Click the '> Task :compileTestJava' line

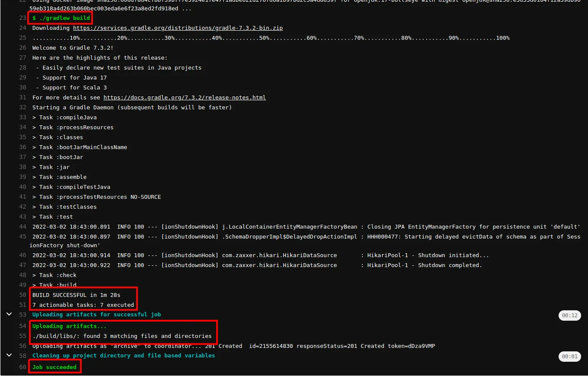[71, 187]
